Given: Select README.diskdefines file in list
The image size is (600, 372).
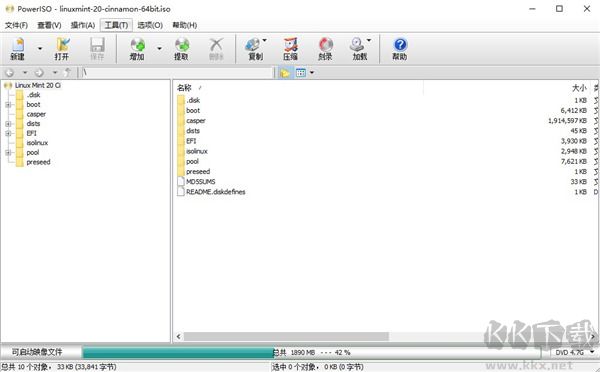Looking at the screenshot, I should click(x=215, y=192).
